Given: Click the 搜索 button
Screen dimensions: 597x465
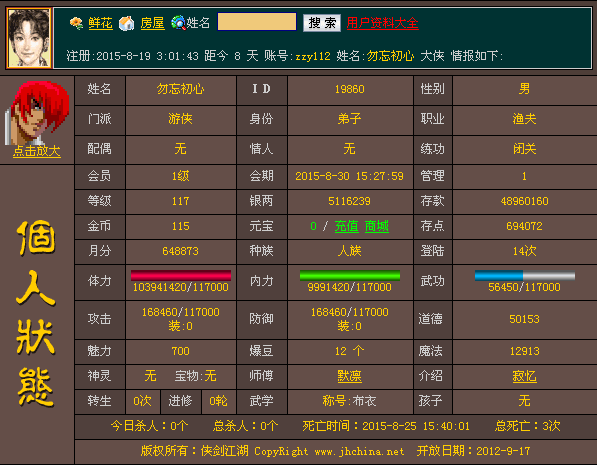Looking at the screenshot, I should [322, 23].
